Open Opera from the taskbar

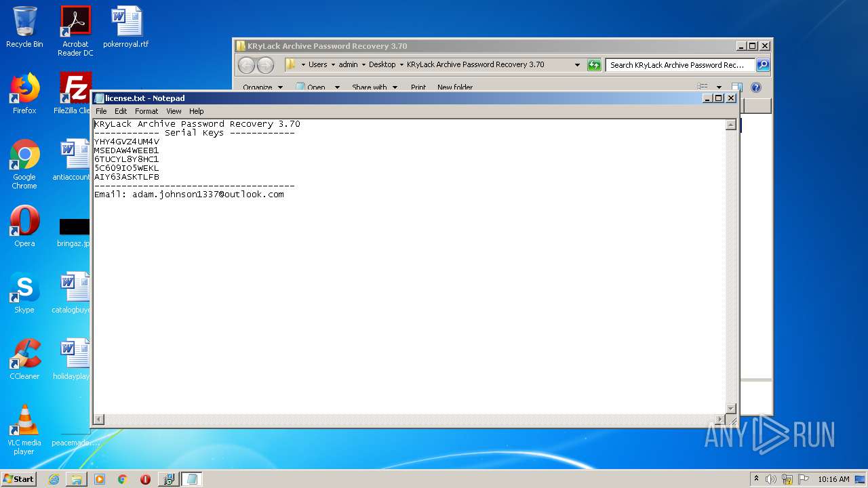point(145,479)
